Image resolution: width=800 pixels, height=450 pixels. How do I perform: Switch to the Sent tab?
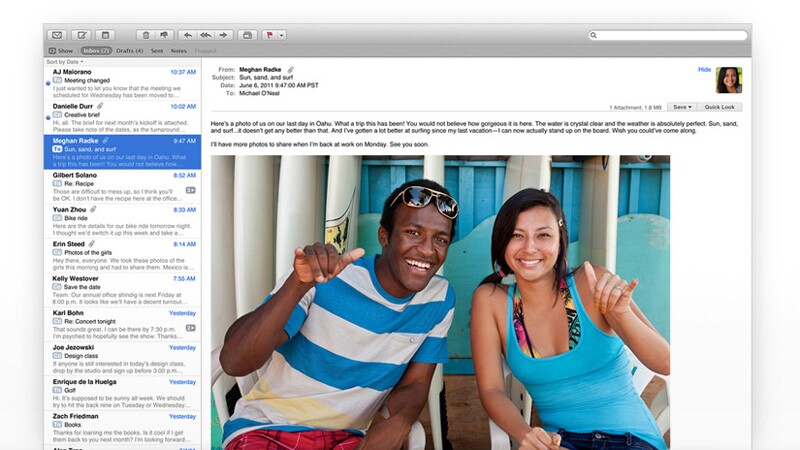click(157, 50)
